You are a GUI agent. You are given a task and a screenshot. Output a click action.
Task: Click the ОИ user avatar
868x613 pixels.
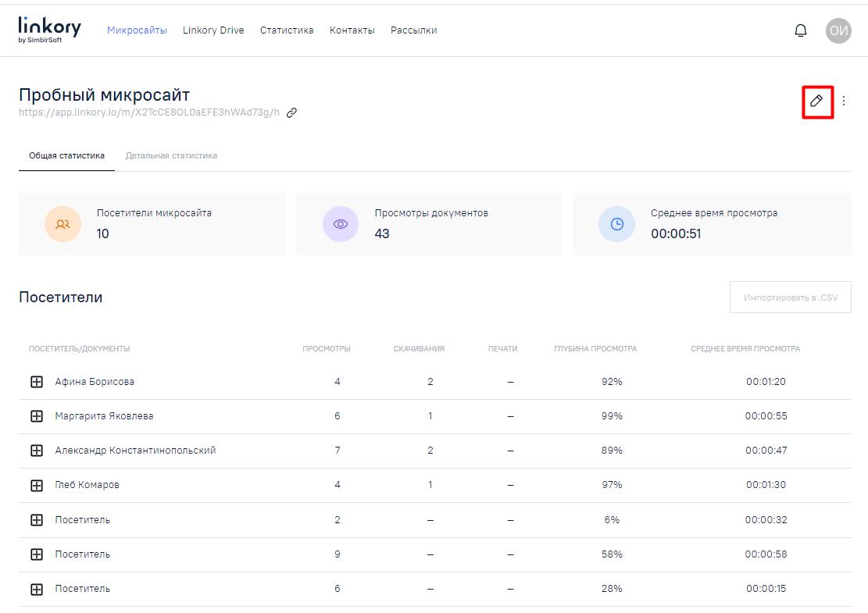[838, 30]
